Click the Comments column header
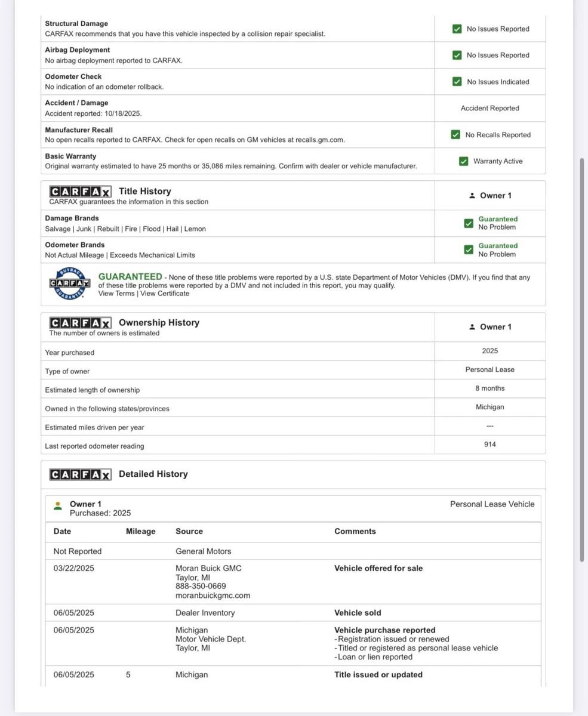This screenshot has width=588, height=716. point(355,532)
